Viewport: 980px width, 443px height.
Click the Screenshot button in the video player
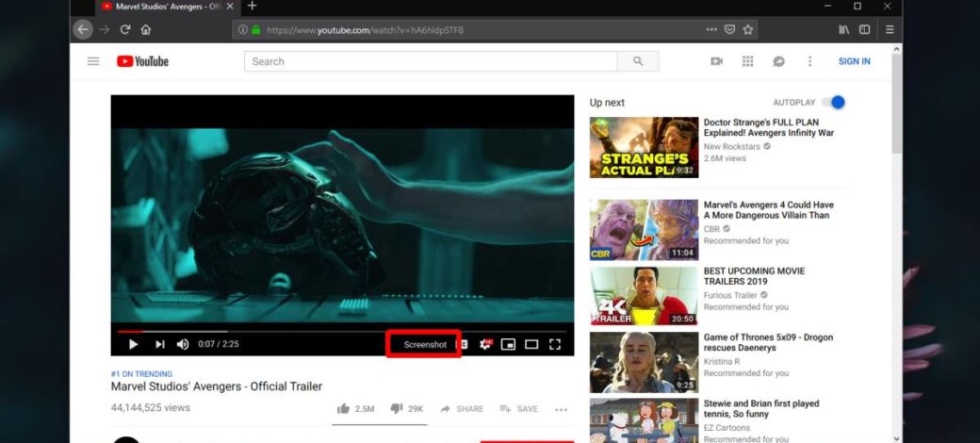tap(425, 344)
